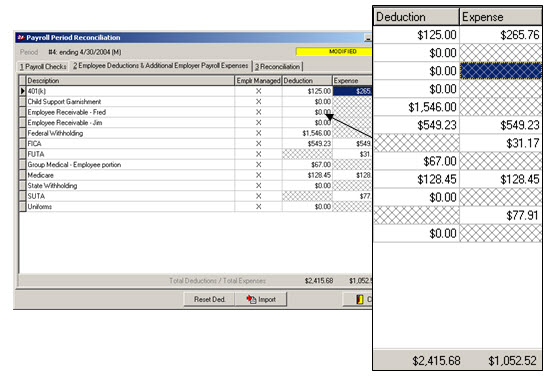Toggle Emplr Managed X for FICA row
Screen dimensions: 550x376
[259, 144]
